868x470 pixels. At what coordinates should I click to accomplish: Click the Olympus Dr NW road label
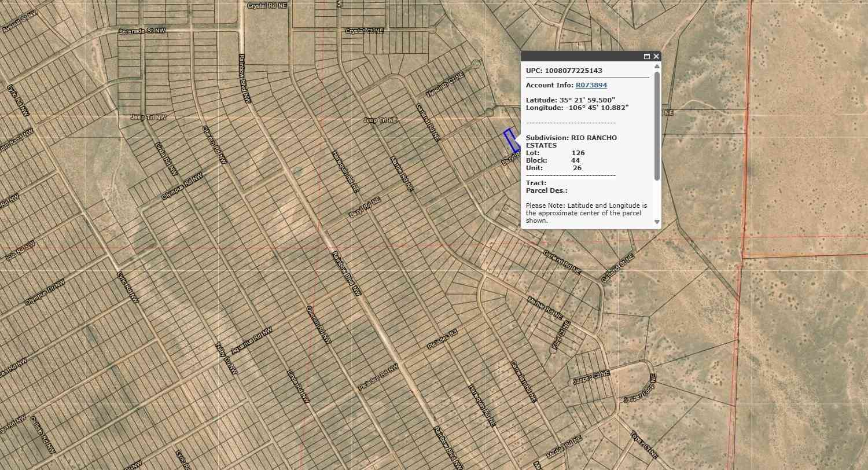click(x=45, y=292)
